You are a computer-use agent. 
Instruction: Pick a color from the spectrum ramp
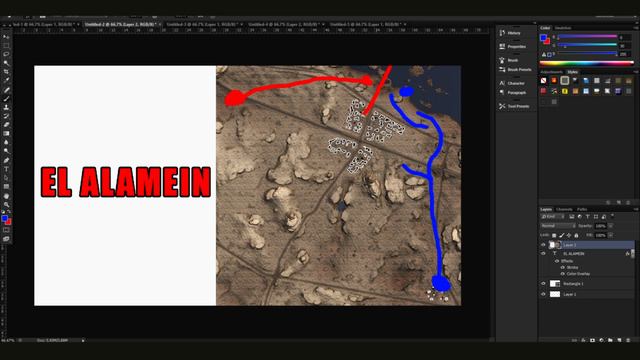[x=587, y=63]
